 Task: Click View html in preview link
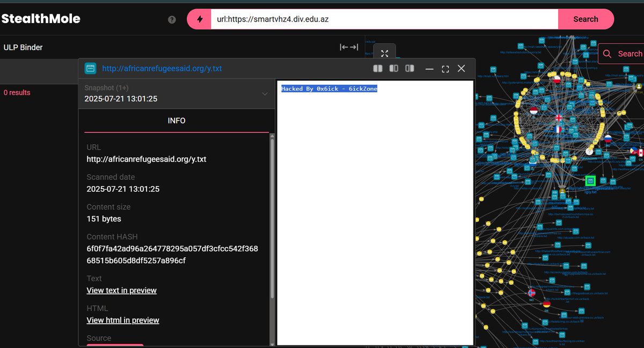[123, 320]
